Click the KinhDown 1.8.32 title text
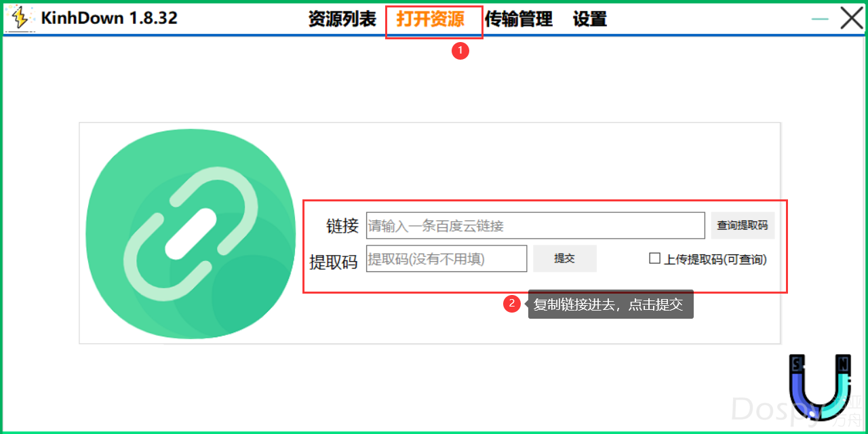Image resolution: width=868 pixels, height=434 pixels. click(108, 18)
